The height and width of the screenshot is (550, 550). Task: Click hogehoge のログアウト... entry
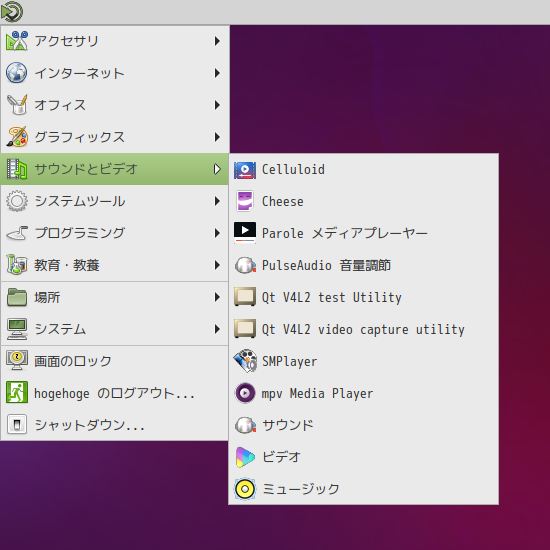[x=115, y=393]
